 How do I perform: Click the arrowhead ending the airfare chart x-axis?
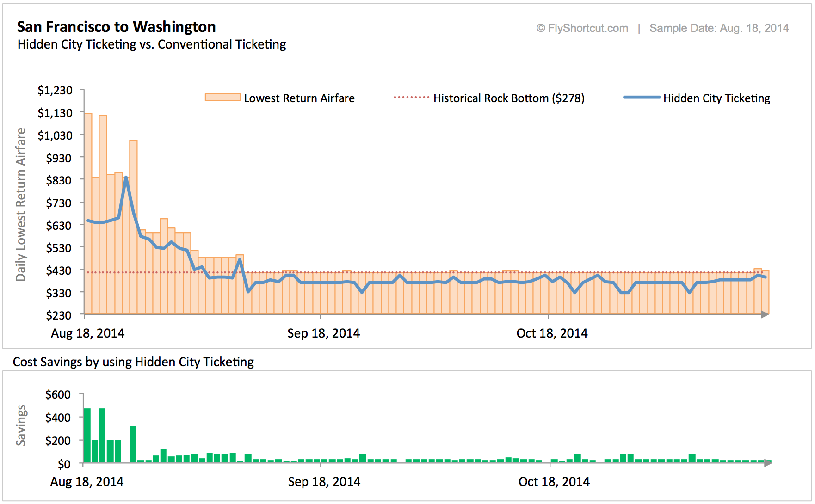[x=765, y=314]
